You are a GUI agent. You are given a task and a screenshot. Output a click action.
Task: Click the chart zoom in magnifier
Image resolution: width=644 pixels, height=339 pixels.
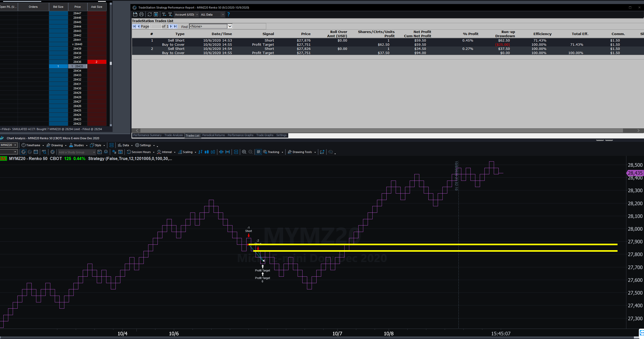(244, 152)
